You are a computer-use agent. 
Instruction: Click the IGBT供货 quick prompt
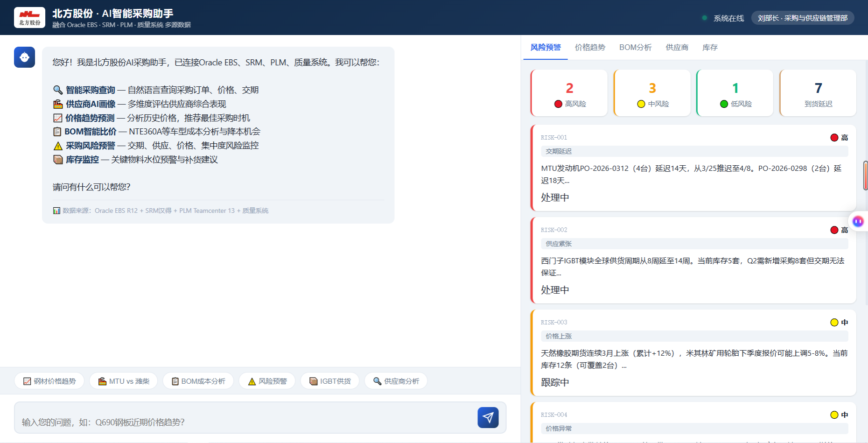click(330, 381)
